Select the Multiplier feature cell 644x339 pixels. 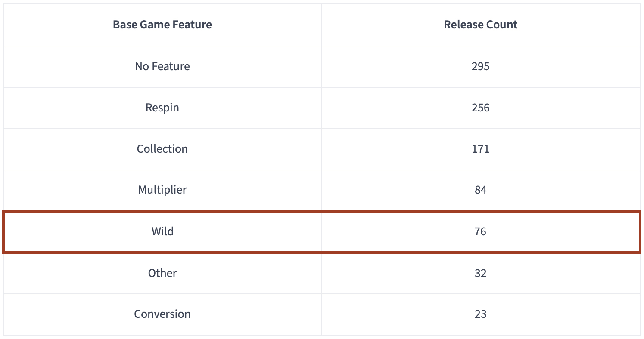(x=162, y=190)
